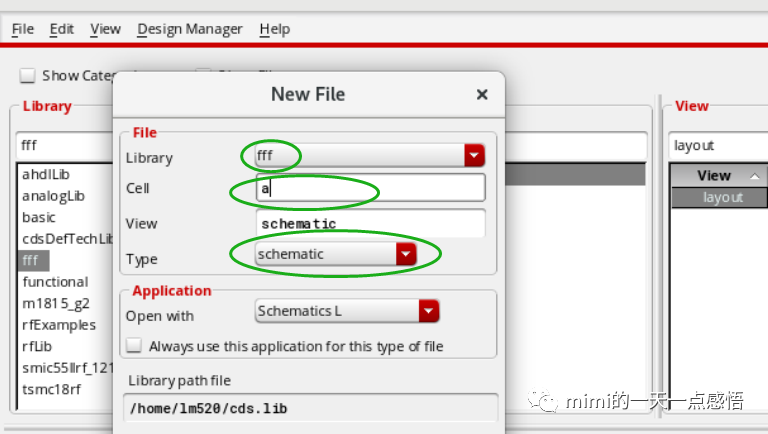Select cdsDefTechLib in the Library list

point(67,239)
